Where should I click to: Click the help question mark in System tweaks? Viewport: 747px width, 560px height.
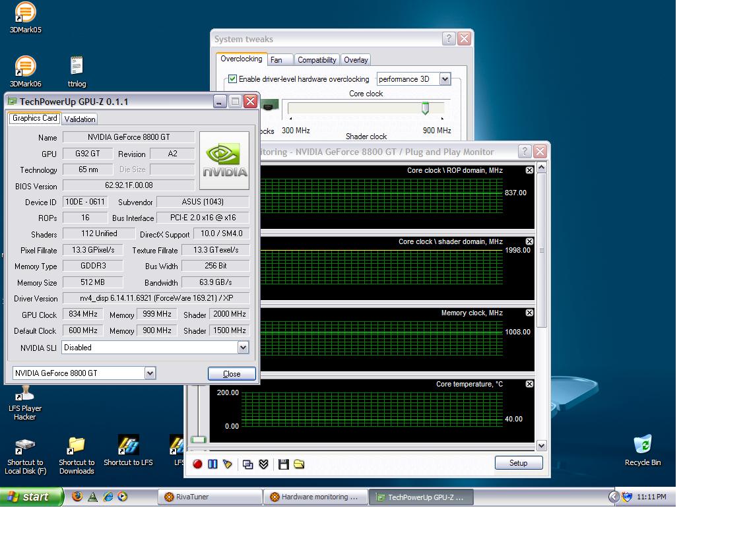click(448, 38)
